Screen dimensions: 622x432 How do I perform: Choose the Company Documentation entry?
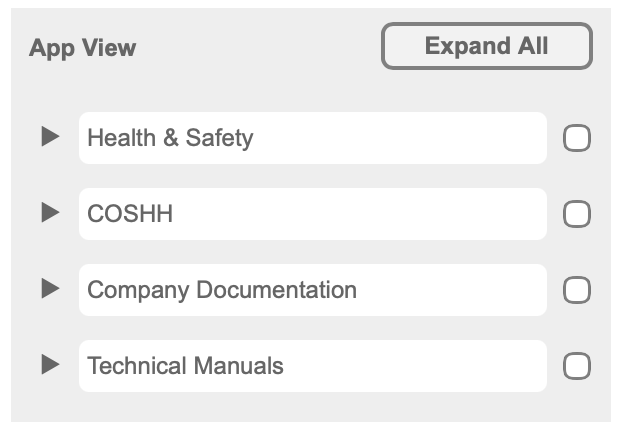312,290
